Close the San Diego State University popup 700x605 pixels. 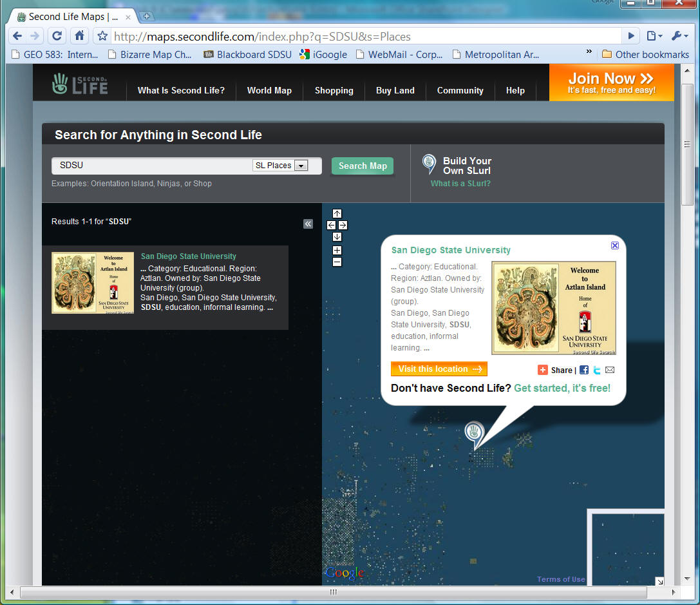pos(615,245)
